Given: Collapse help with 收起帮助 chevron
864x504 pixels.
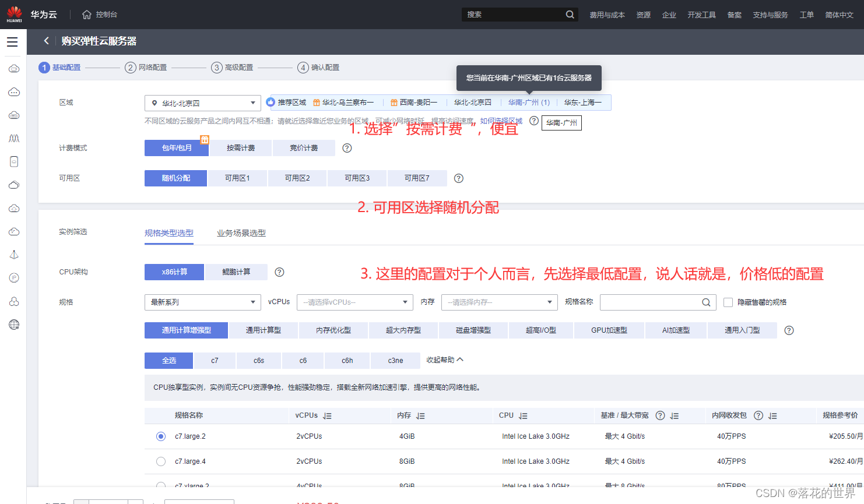Looking at the screenshot, I should point(460,360).
